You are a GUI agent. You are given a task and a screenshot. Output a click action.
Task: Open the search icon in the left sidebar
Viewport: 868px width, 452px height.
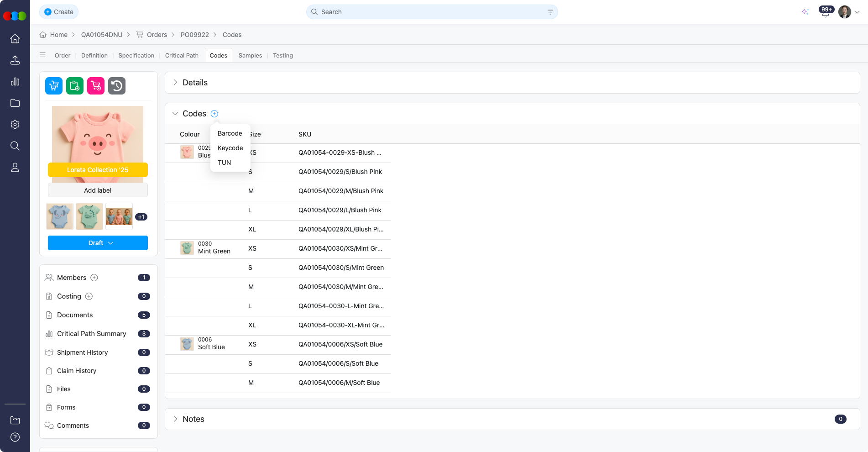(15, 146)
